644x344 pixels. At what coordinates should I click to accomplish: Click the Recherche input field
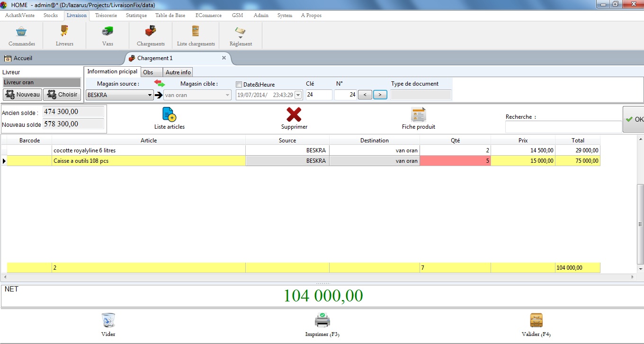563,127
